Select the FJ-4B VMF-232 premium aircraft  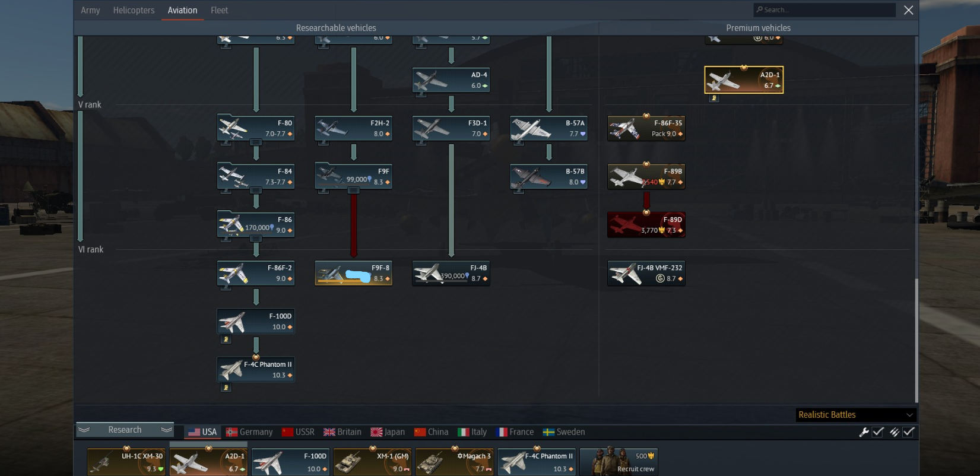(646, 273)
